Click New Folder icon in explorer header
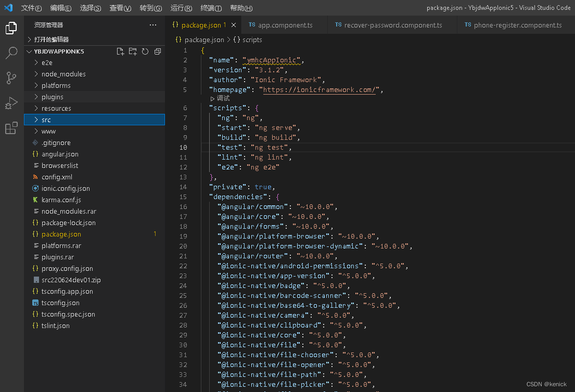 133,51
